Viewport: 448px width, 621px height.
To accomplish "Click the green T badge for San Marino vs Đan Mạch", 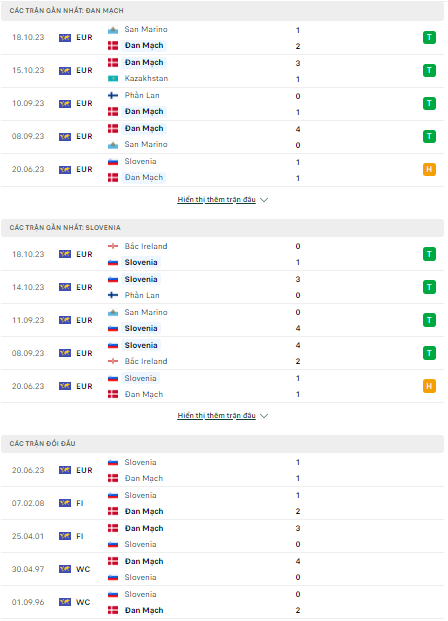I will pyautogui.click(x=429, y=38).
